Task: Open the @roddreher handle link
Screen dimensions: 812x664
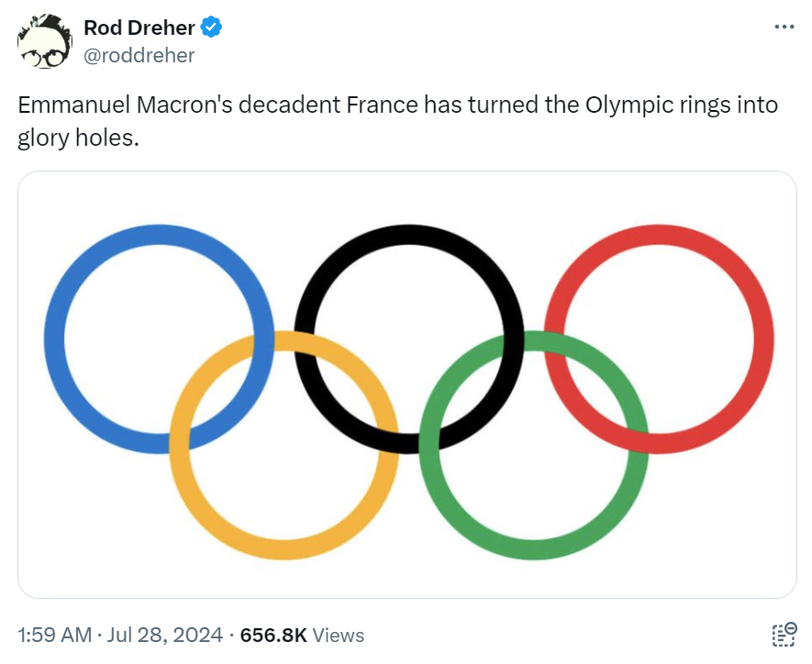Action: [x=139, y=55]
